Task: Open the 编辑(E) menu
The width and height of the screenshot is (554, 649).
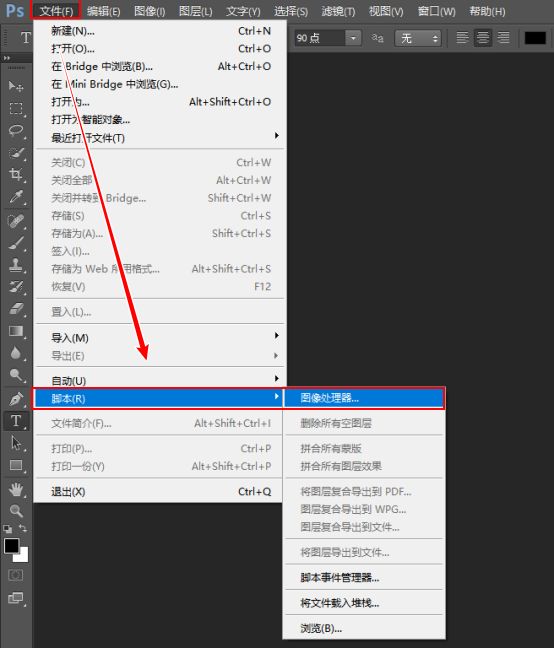Action: coord(104,11)
